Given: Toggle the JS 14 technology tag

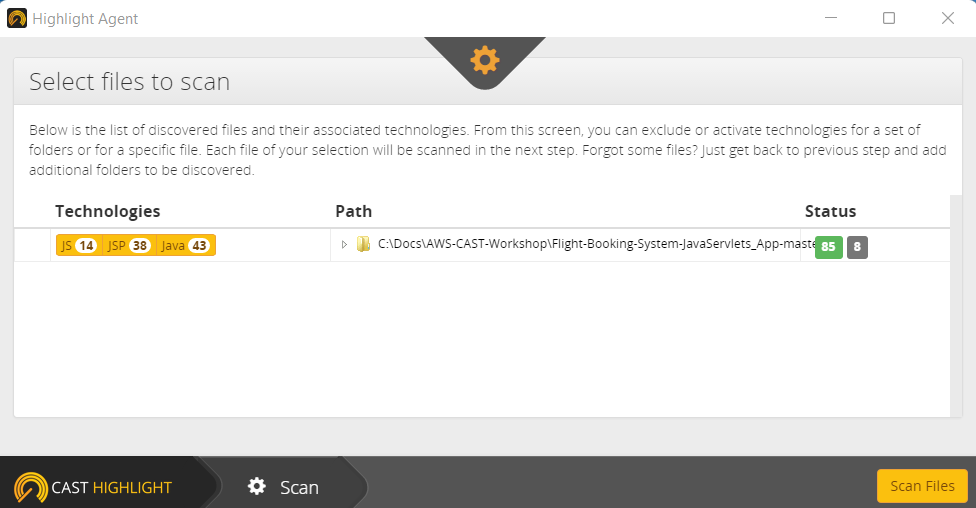Looking at the screenshot, I should coord(79,245).
